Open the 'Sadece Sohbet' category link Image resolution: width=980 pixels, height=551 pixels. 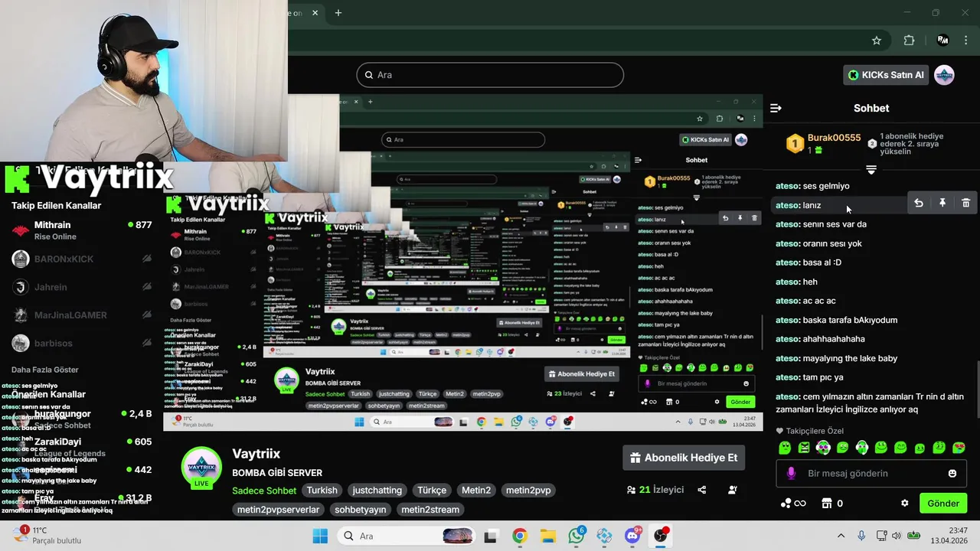264,491
